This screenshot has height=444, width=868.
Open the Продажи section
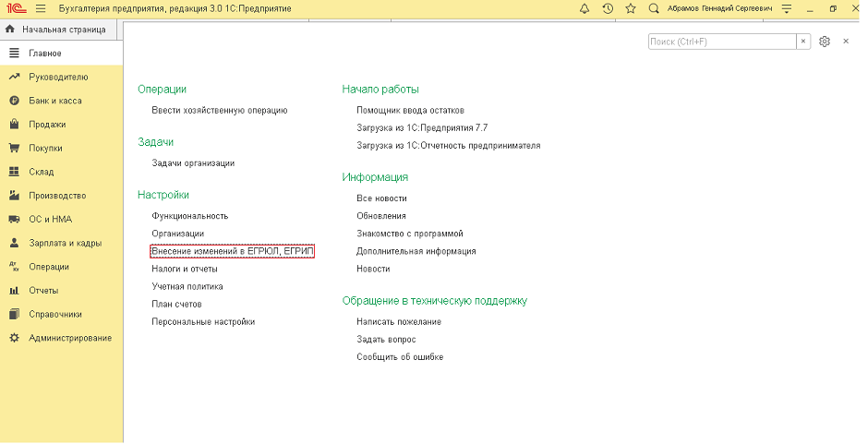coord(61,126)
